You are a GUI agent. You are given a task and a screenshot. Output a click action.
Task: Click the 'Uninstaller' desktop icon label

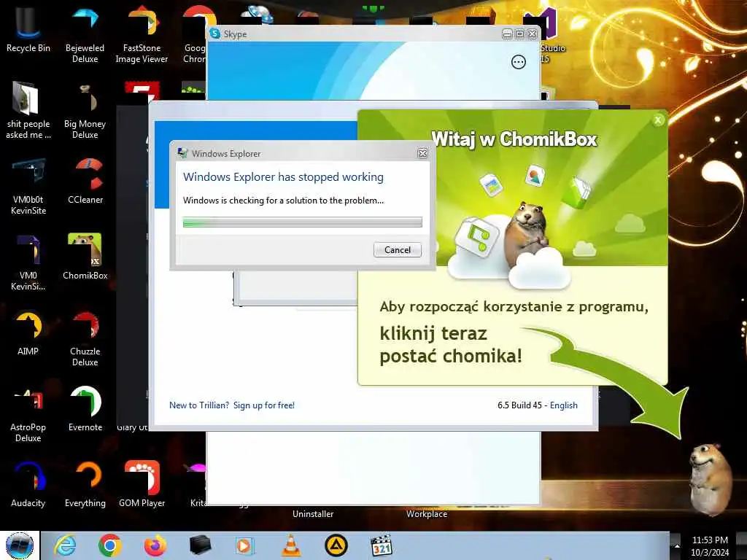click(x=313, y=514)
